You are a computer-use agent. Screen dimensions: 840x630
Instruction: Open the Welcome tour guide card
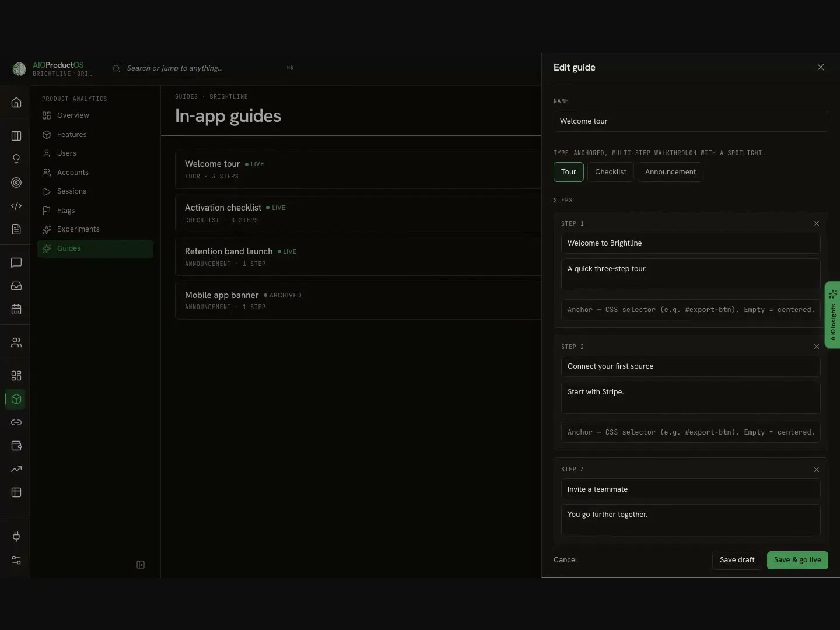(358, 169)
